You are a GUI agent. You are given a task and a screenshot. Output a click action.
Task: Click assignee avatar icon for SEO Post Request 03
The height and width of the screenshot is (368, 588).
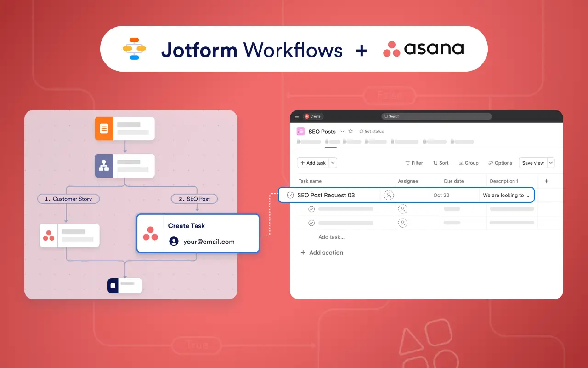click(389, 195)
